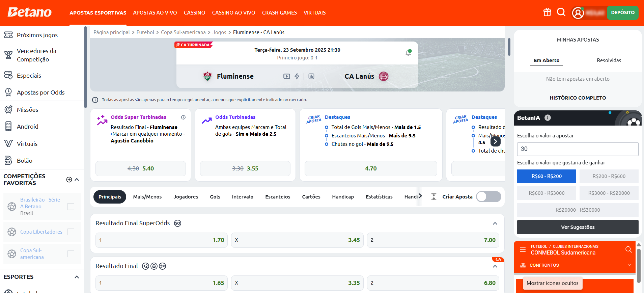This screenshot has height=293, width=644.
Task: Toggle the Criar Aposta switch
Action: (488, 197)
